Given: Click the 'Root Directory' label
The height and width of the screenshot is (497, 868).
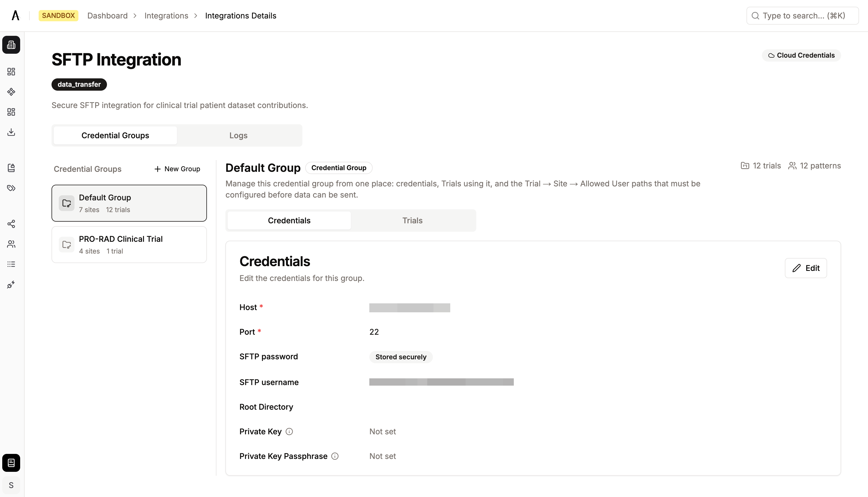Looking at the screenshot, I should click(266, 407).
